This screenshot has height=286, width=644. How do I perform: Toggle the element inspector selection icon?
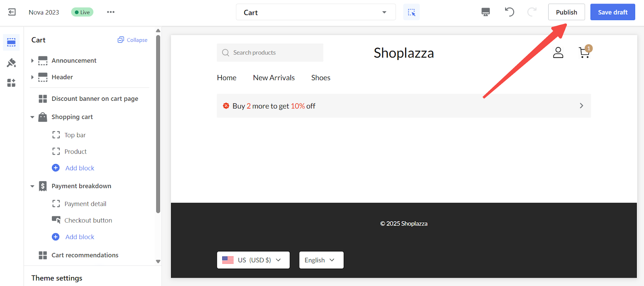coord(411,12)
